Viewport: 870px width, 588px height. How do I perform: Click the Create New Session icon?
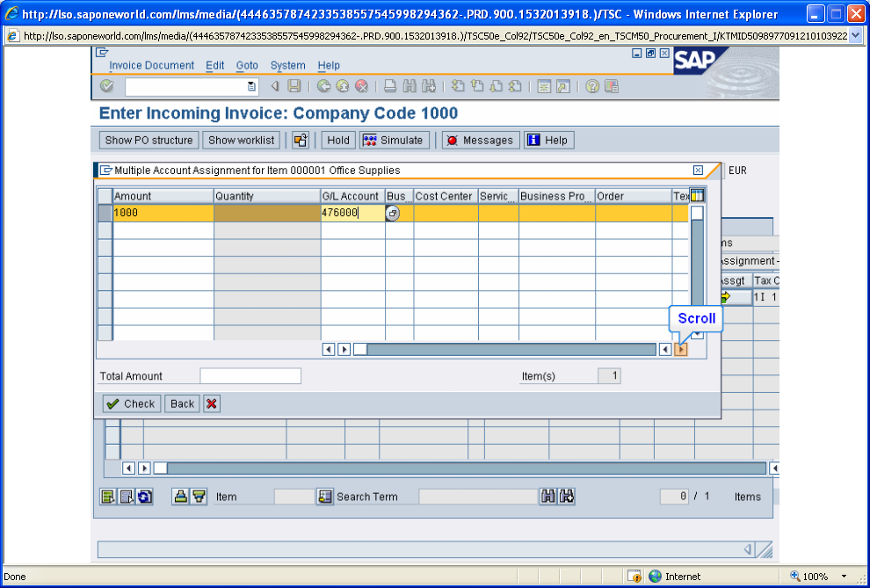544,86
